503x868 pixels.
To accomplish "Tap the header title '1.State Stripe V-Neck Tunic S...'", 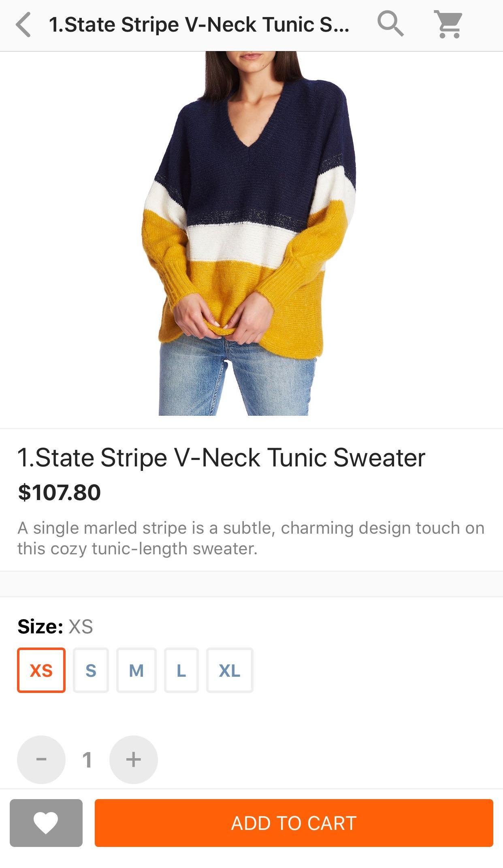I will [x=199, y=25].
